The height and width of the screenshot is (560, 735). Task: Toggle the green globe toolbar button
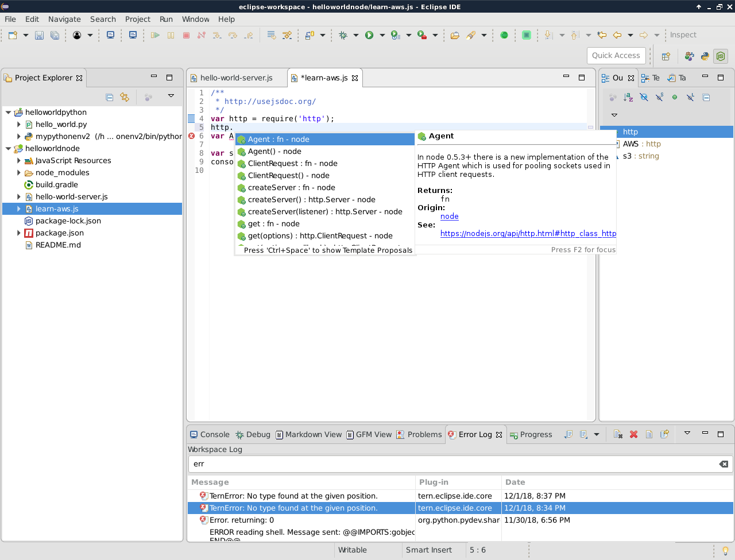click(504, 35)
